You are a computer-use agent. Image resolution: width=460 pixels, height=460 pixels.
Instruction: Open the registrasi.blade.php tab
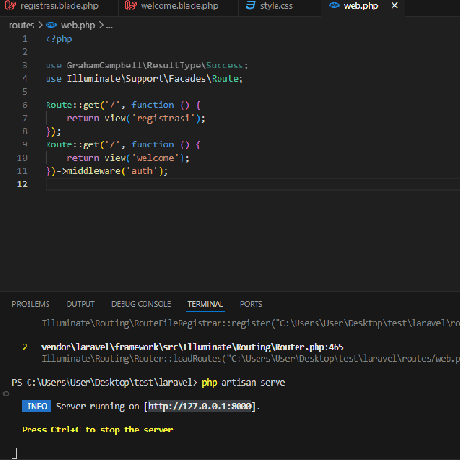(59, 6)
